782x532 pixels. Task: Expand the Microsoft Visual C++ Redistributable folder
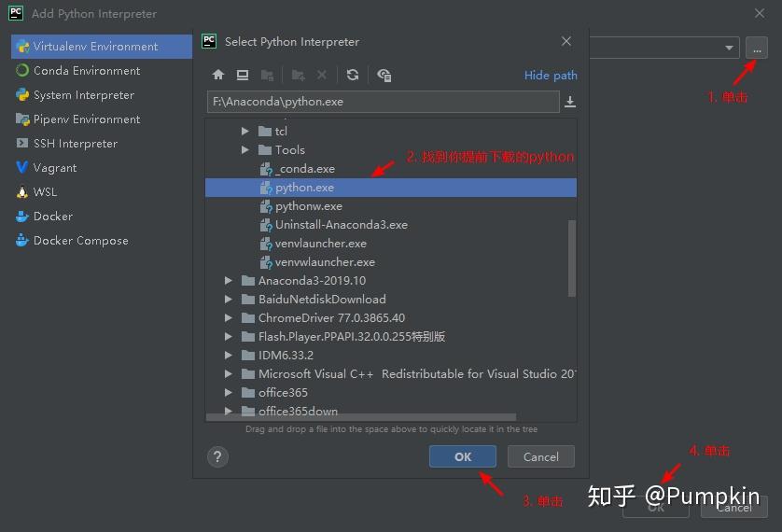228,374
